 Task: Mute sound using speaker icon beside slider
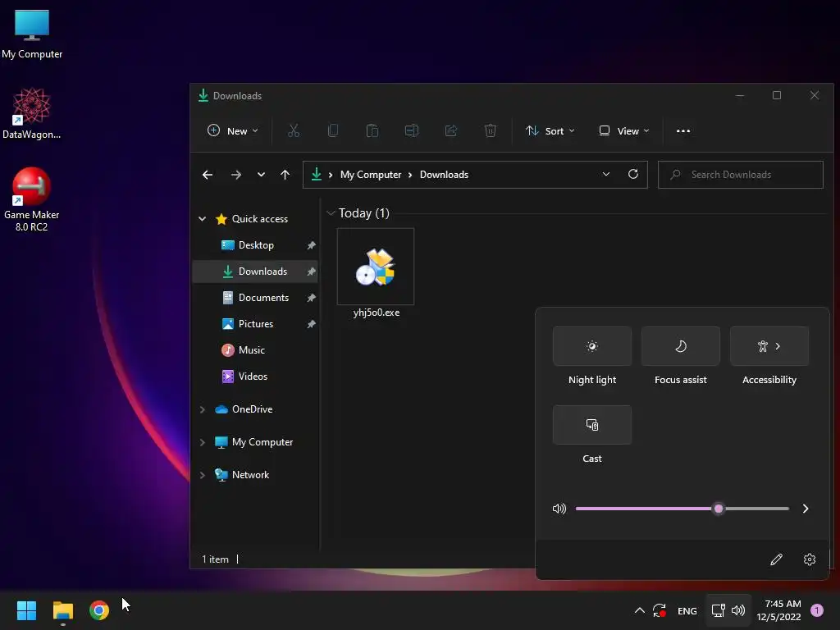559,509
